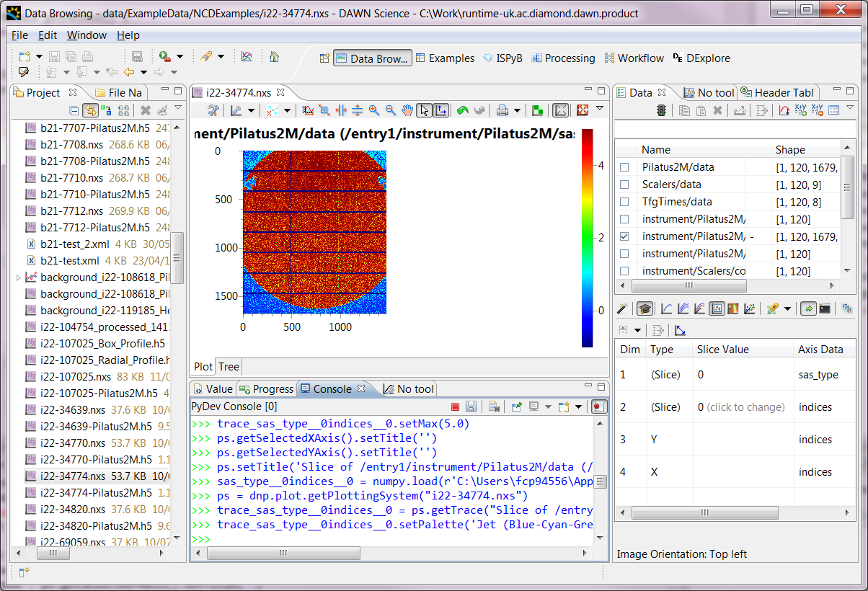Click the delete expression x+y icon

817,110
